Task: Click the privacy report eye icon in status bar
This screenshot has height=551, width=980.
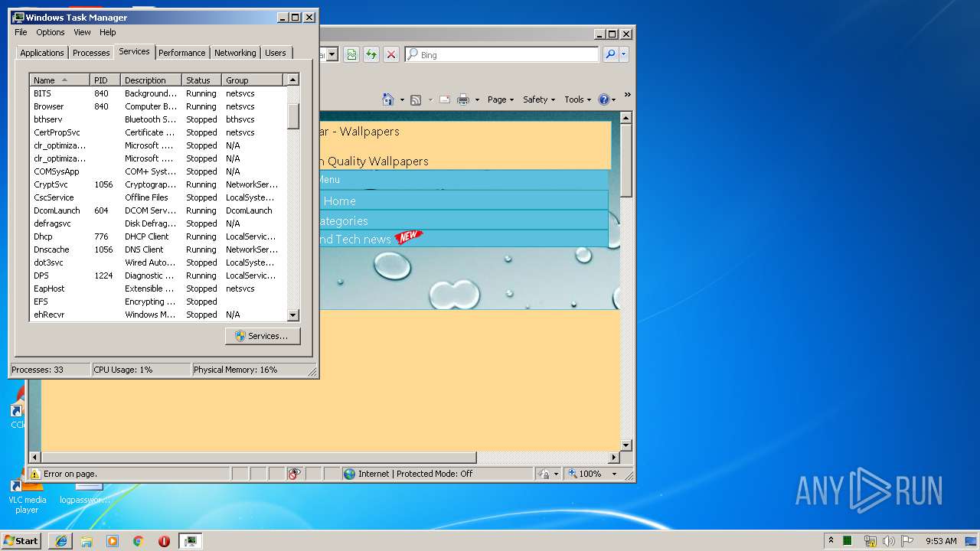Action: pos(295,474)
